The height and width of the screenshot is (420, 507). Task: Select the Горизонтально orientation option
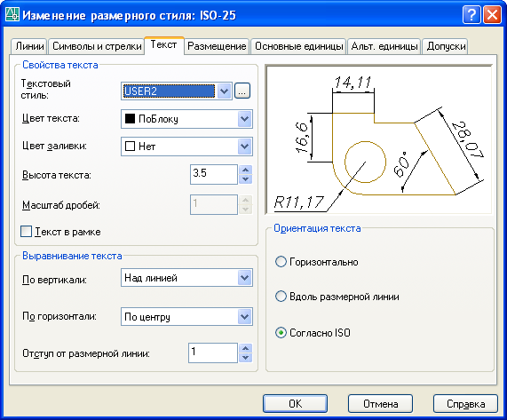tap(281, 262)
